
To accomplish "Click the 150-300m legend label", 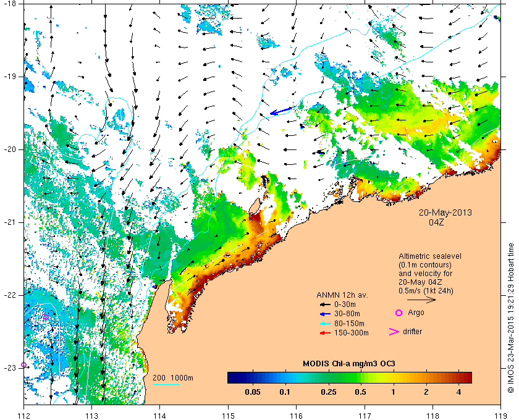I will [x=351, y=333].
